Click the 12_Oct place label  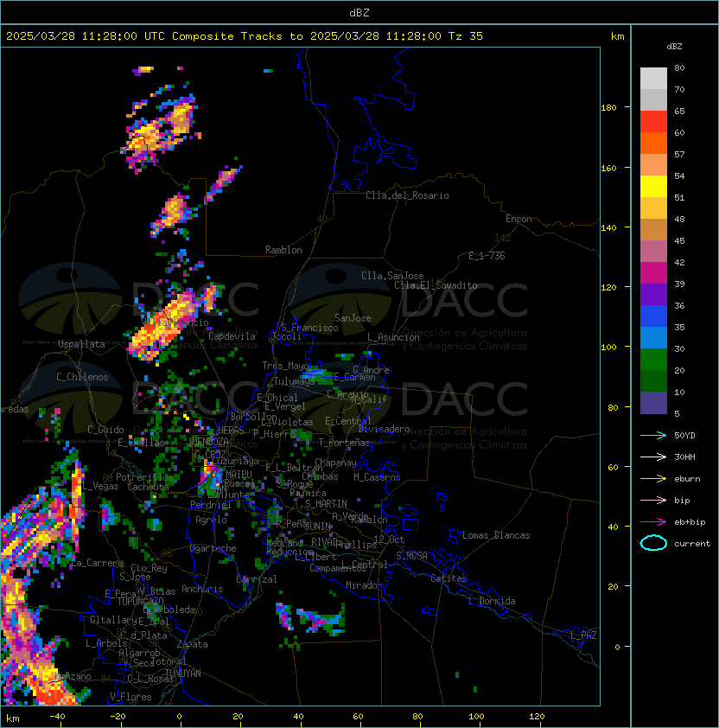(x=389, y=540)
